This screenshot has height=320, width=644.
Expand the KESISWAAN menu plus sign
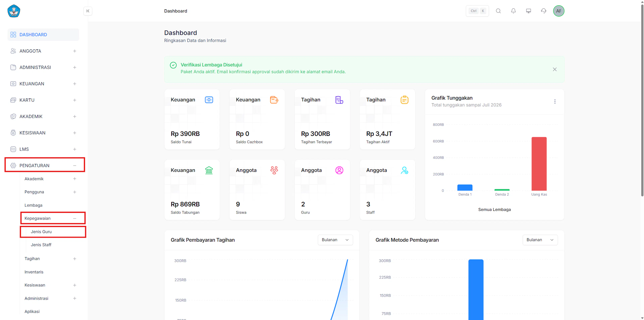[74, 133]
